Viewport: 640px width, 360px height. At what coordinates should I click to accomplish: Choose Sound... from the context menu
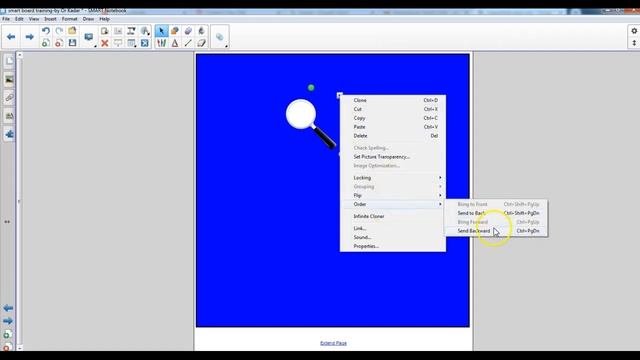[x=393, y=237]
